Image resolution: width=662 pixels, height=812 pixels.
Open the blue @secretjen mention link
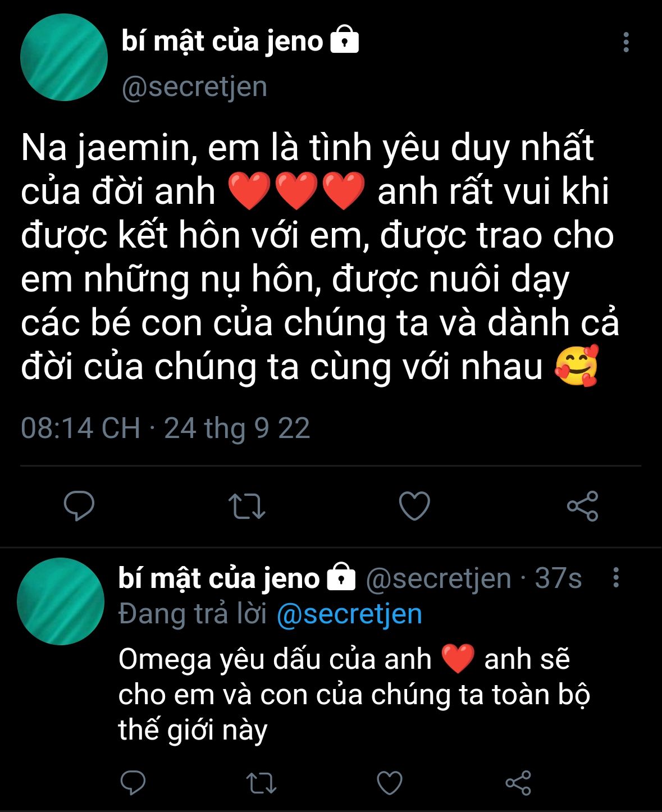(x=349, y=614)
